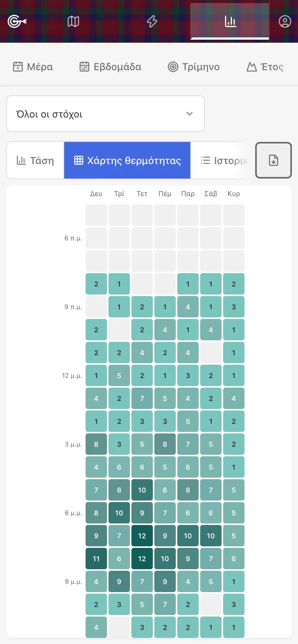
Task: Switch to the Μέρα view
Action: coord(33,67)
